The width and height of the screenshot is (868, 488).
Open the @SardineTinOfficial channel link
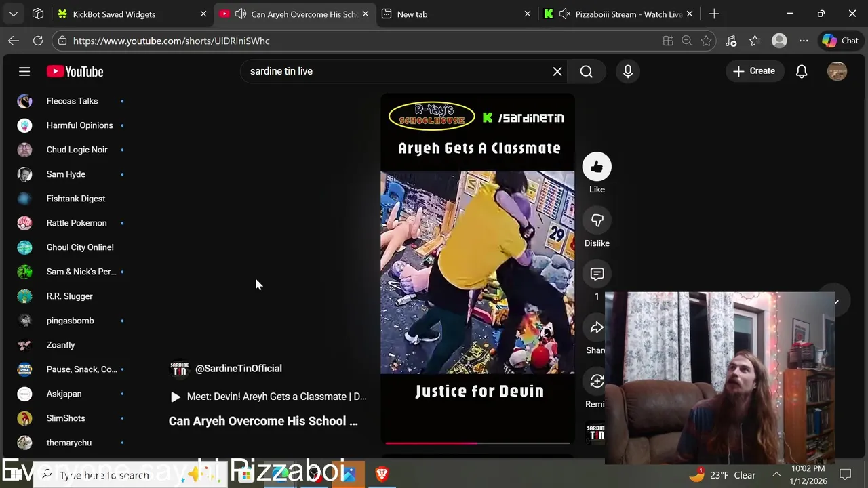tap(239, 369)
